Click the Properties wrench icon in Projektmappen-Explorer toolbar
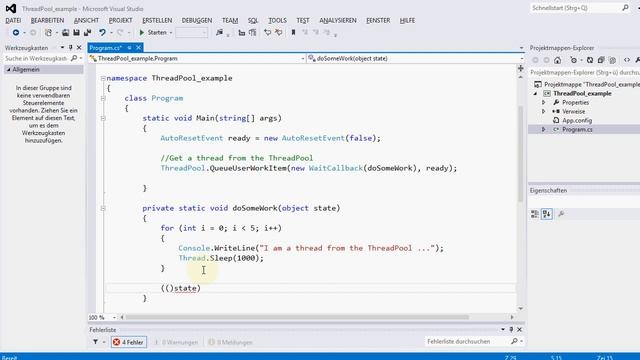This screenshot has width=640, height=360. point(637,60)
